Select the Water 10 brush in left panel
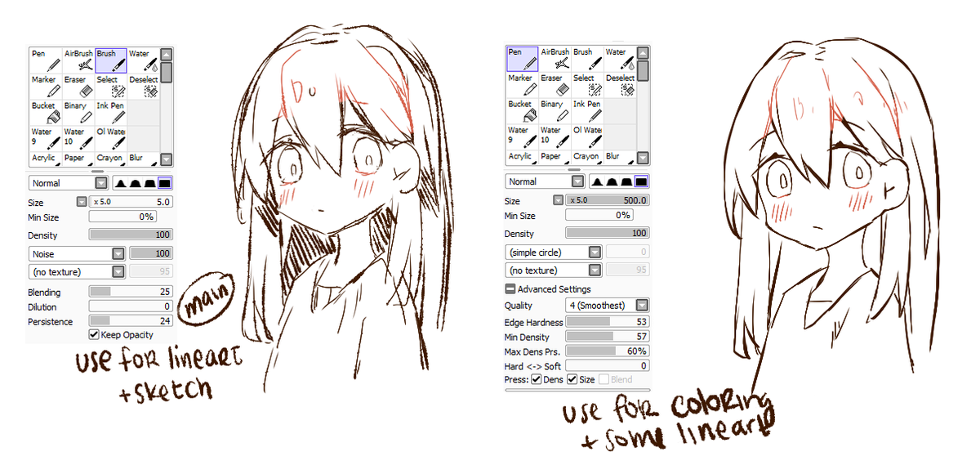This screenshot has height=474, width=980. [78, 138]
